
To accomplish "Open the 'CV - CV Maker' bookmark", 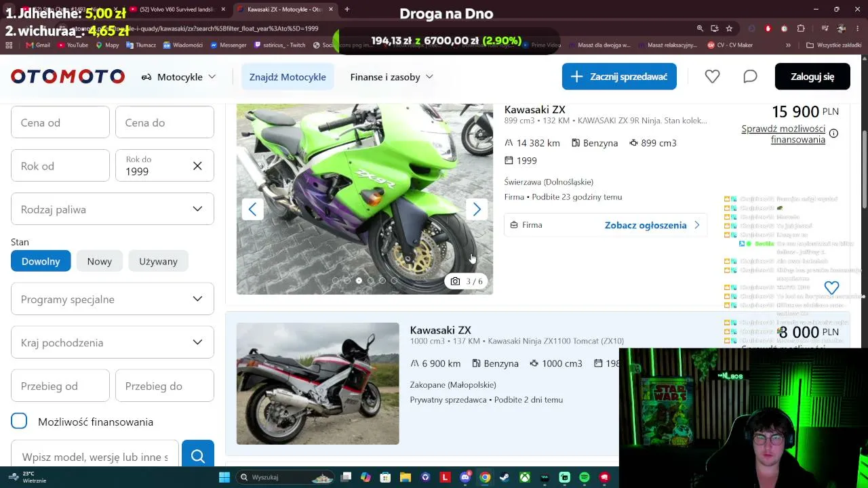I will coord(730,45).
